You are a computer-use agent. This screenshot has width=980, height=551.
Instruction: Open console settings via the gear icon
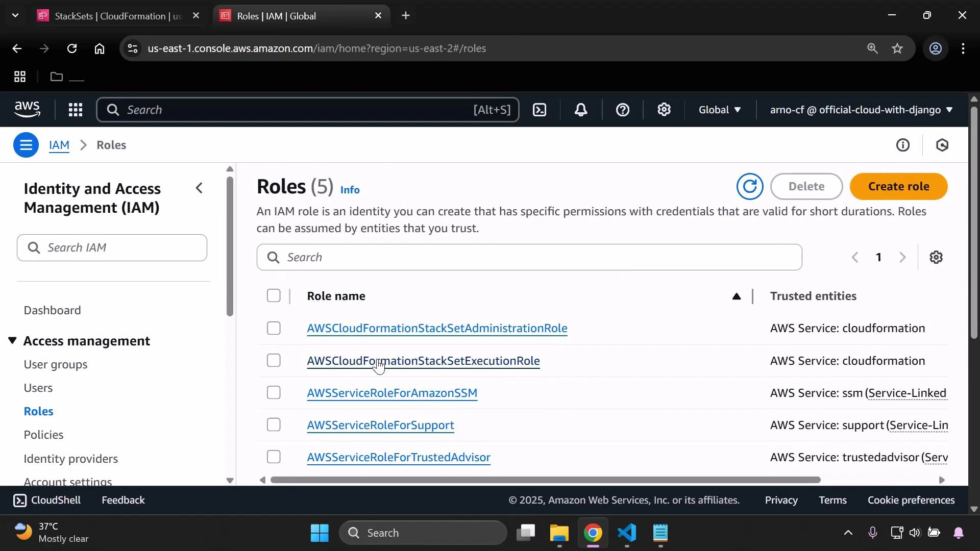664,110
